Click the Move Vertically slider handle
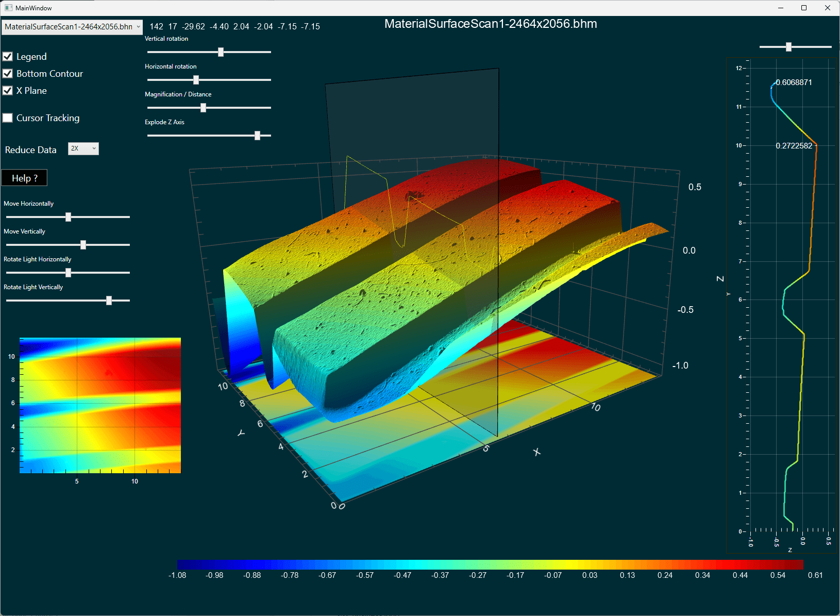Screen dimensions: 840x616 pos(83,245)
